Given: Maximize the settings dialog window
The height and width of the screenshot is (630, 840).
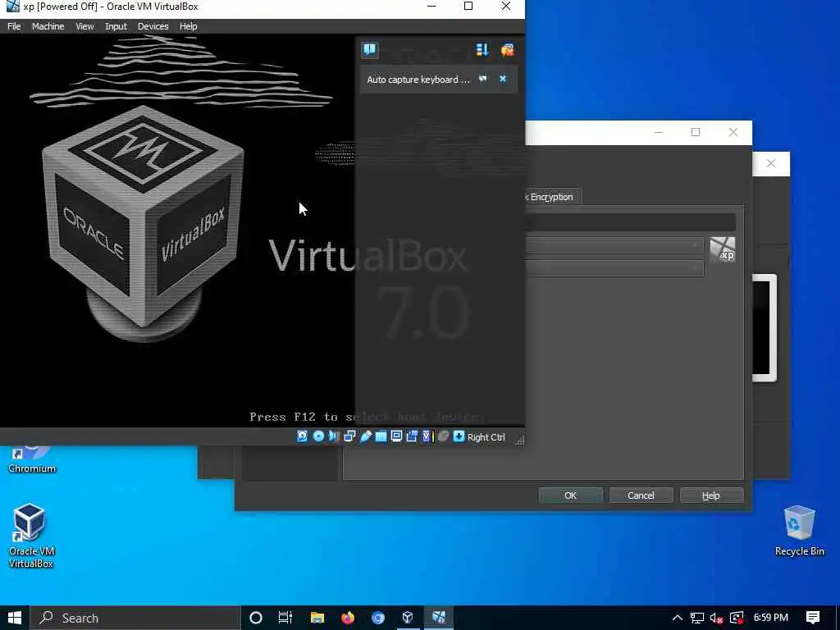Looking at the screenshot, I should click(696, 132).
